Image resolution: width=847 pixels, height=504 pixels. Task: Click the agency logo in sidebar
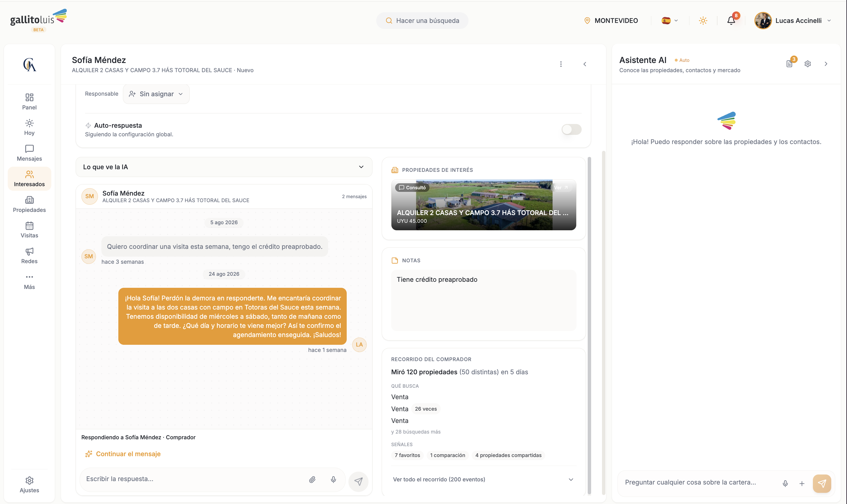pos(29,64)
